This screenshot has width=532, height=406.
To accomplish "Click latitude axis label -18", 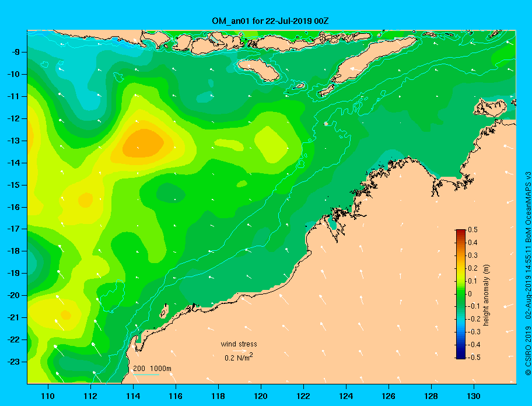I will tap(13, 251).
